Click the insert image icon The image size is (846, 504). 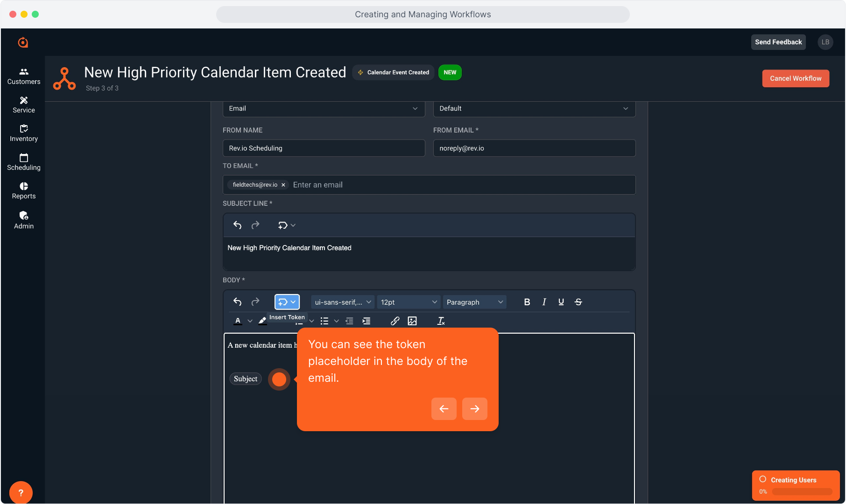click(x=412, y=321)
